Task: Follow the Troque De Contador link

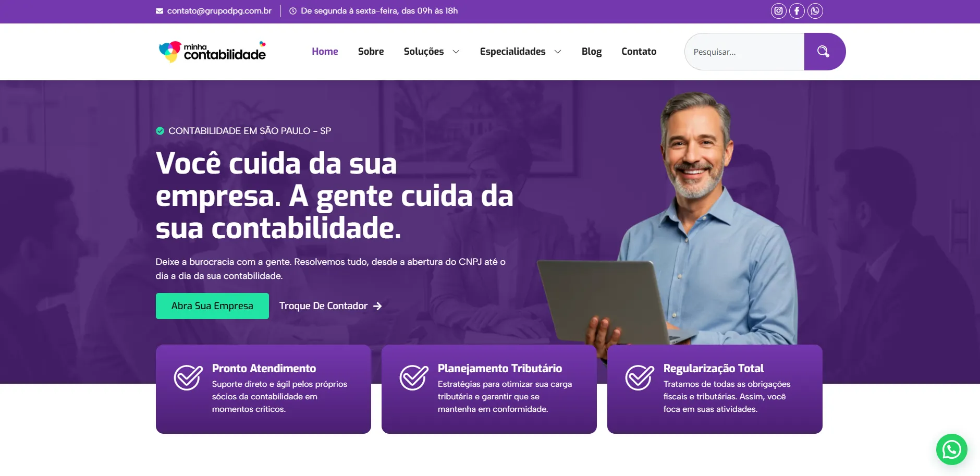Action: pyautogui.click(x=330, y=306)
